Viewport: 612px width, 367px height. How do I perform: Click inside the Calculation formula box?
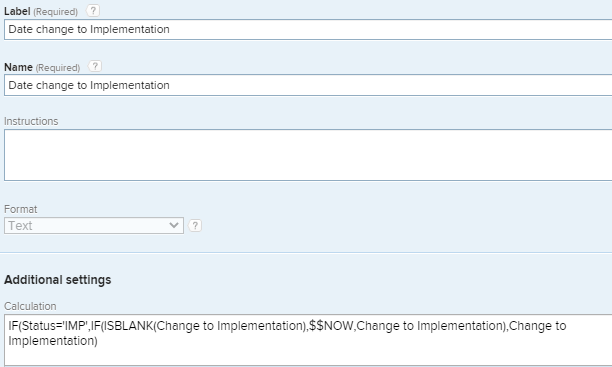308,340
